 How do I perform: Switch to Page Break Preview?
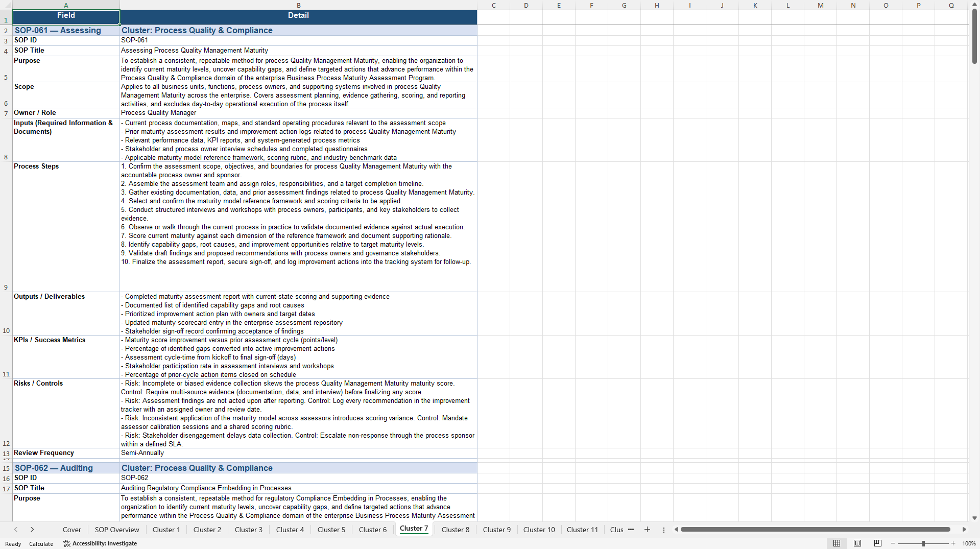pyautogui.click(x=878, y=543)
